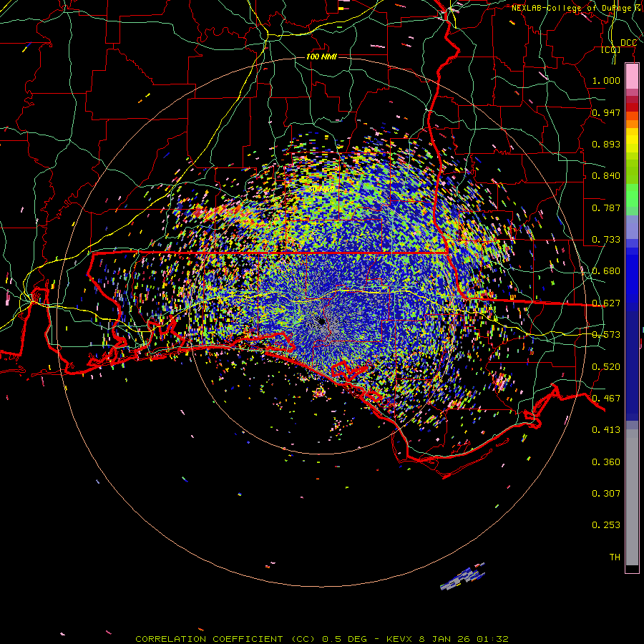Screen dimensions: 644x644
Task: Click the 100 NMI range ring label
Action: [321, 57]
